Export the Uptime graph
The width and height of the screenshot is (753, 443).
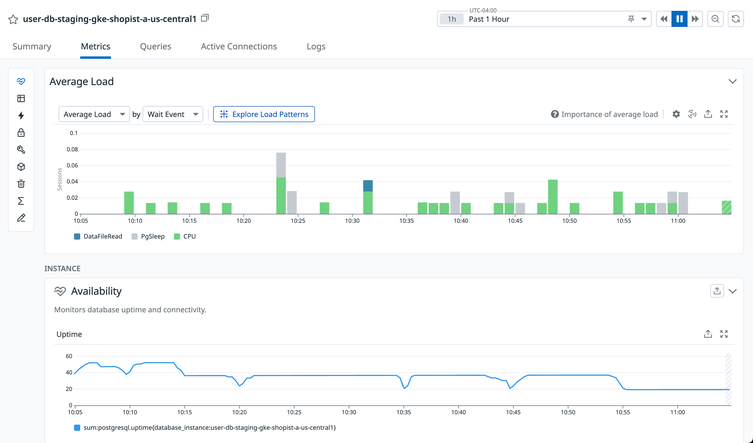pos(708,334)
